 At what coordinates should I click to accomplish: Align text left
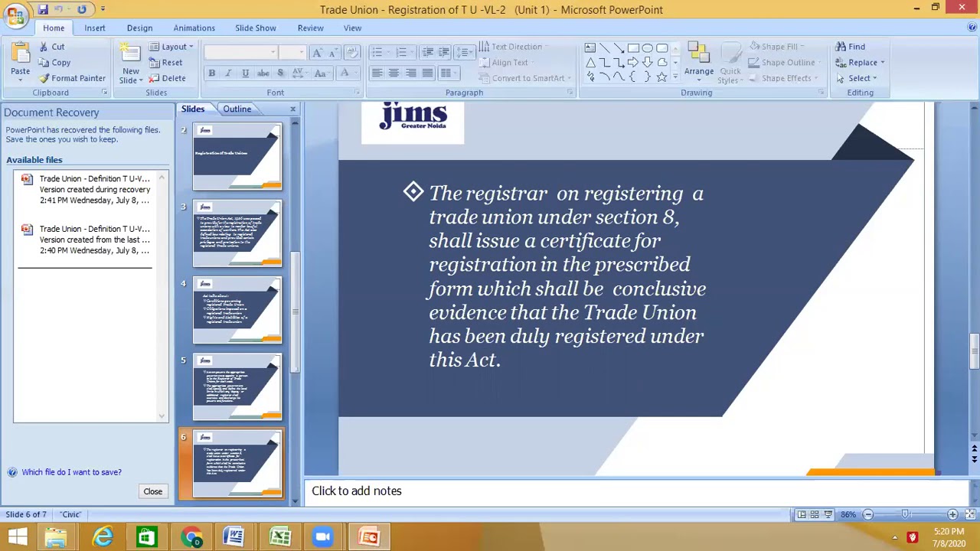[377, 73]
